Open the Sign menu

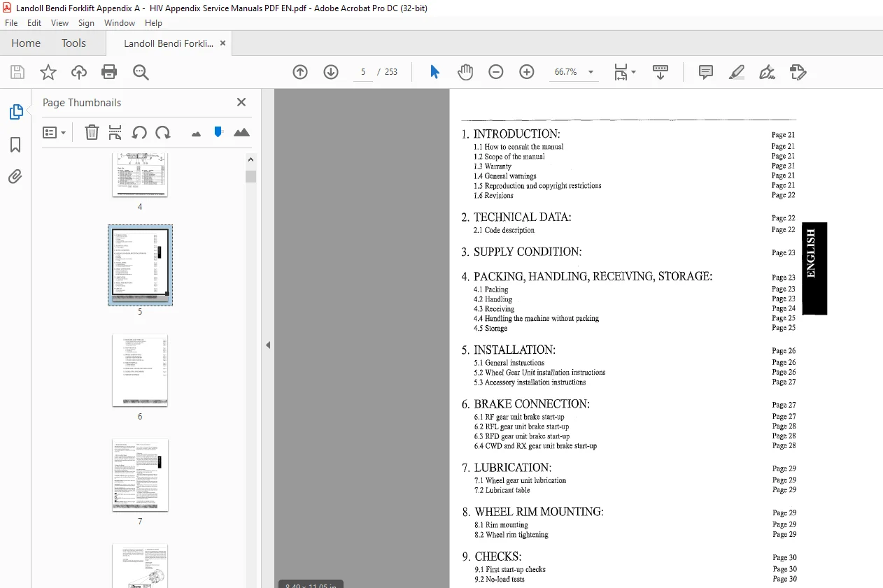click(x=86, y=23)
